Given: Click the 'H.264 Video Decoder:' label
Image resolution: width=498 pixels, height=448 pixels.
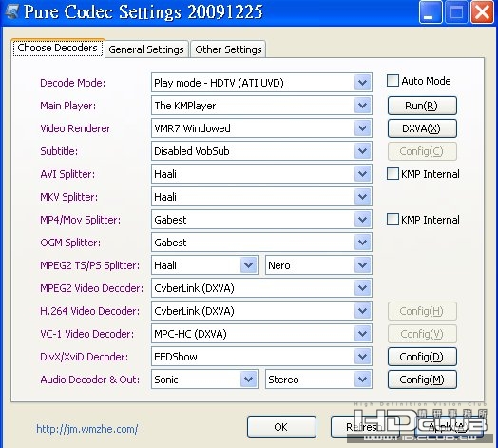Looking at the screenshot, I should tap(90, 311).
